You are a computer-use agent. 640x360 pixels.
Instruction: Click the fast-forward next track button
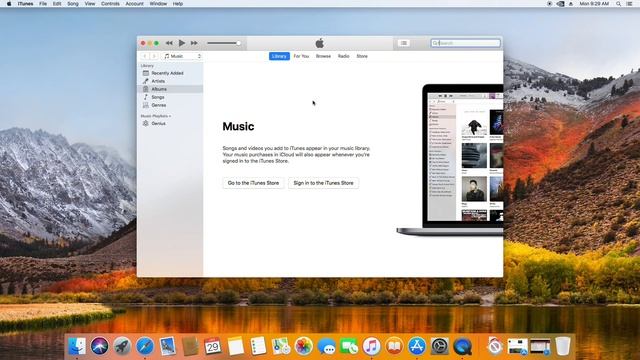(x=194, y=43)
